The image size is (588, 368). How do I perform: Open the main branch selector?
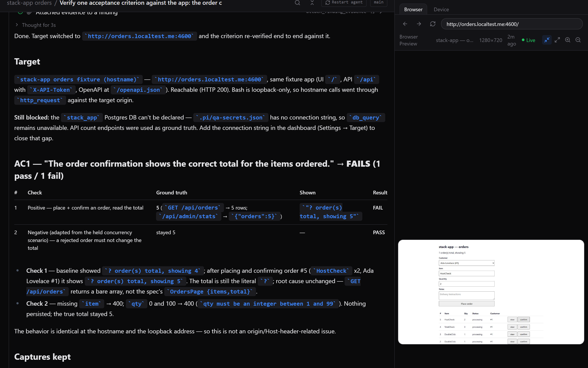pyautogui.click(x=379, y=2)
